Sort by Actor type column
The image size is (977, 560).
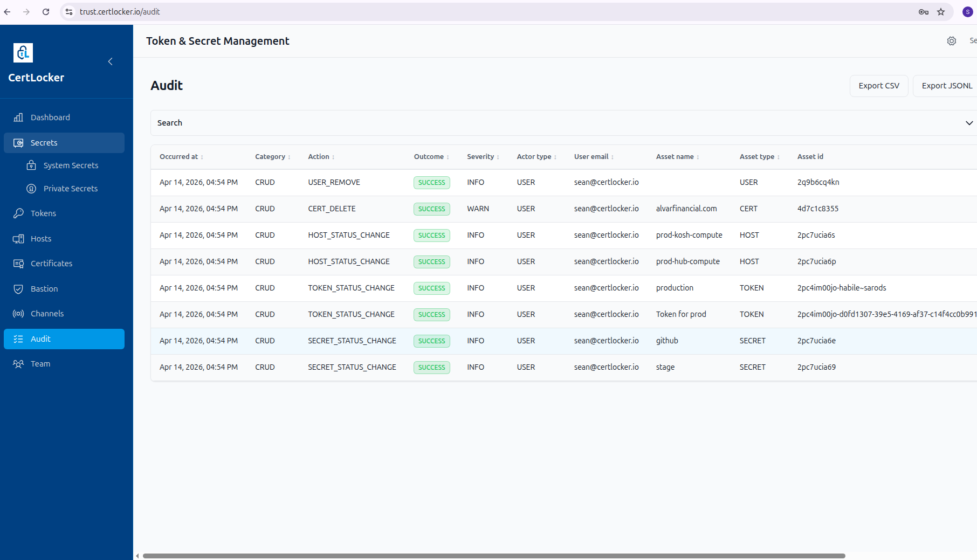[536, 157]
